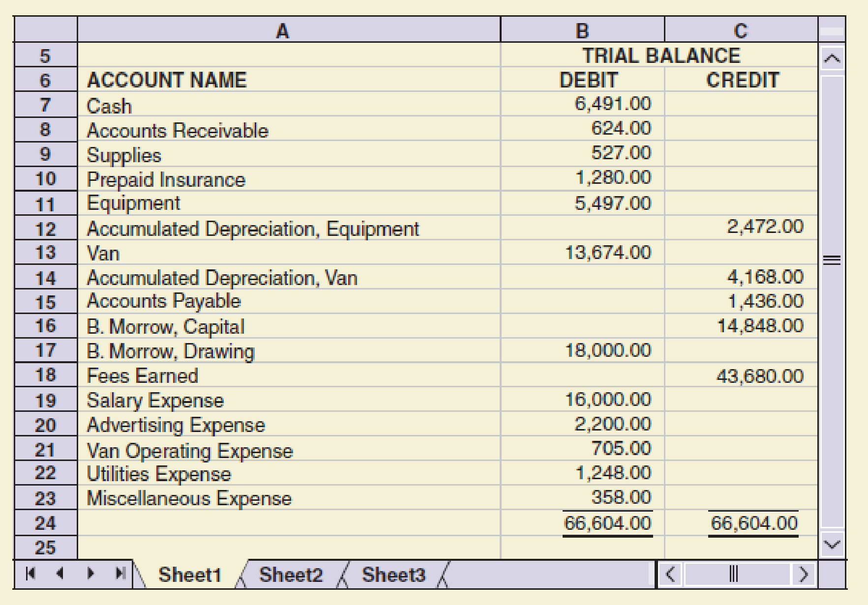Viewport: 868px width, 605px height.
Task: Select row 5 header
Action: [45, 55]
